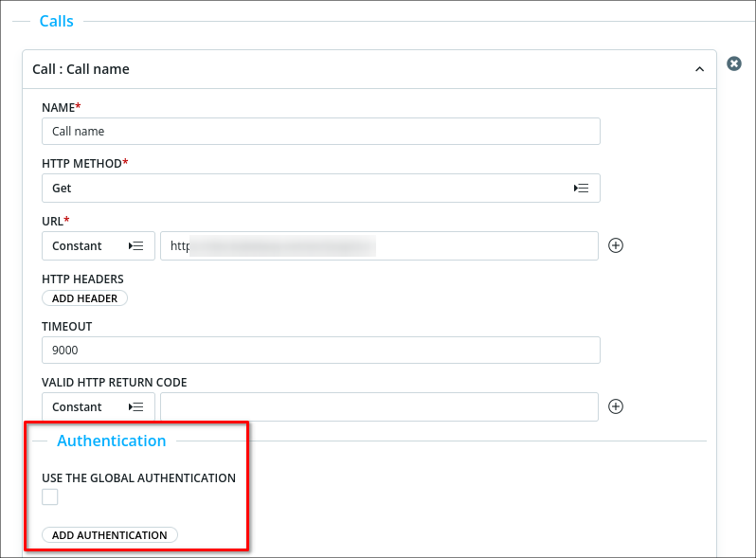Click the HTTP HEADERS label
This screenshot has width=756, height=558.
click(x=82, y=279)
